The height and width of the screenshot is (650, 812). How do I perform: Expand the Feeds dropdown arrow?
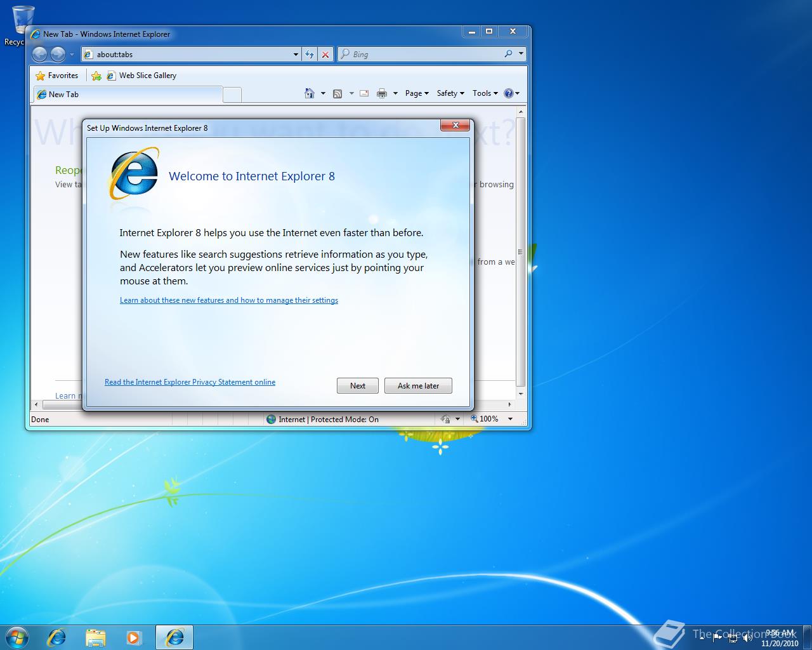(x=351, y=93)
